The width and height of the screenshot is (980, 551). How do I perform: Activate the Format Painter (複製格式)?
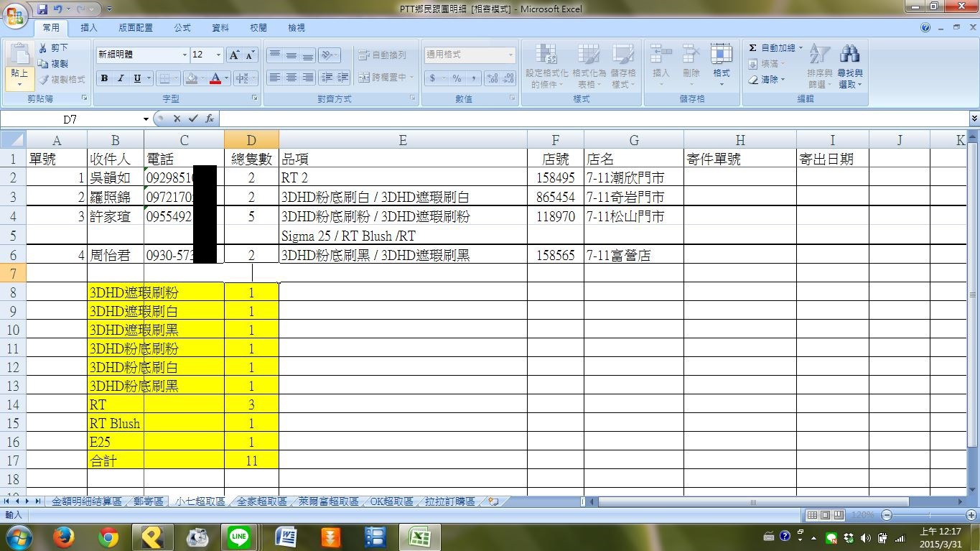point(62,79)
